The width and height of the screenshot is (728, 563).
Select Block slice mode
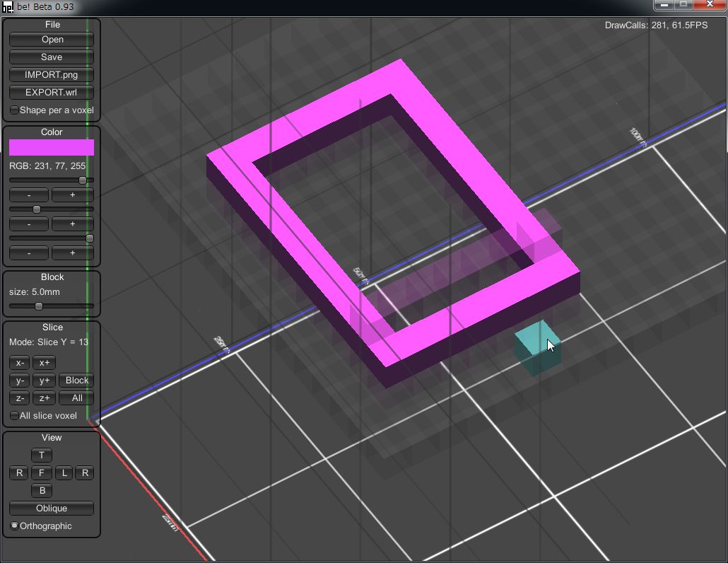tap(76, 381)
